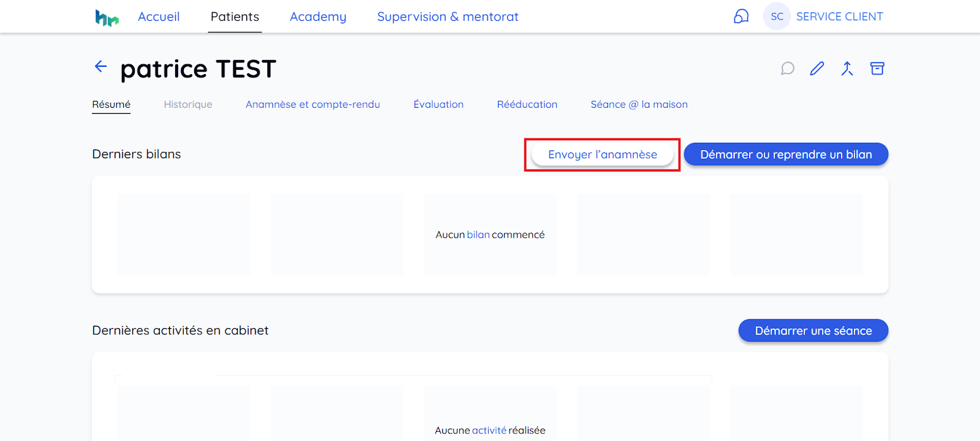Viewport: 980px width, 441px height.
Task: Open Anamnèse et compte-rendu tab
Action: pyautogui.click(x=313, y=104)
